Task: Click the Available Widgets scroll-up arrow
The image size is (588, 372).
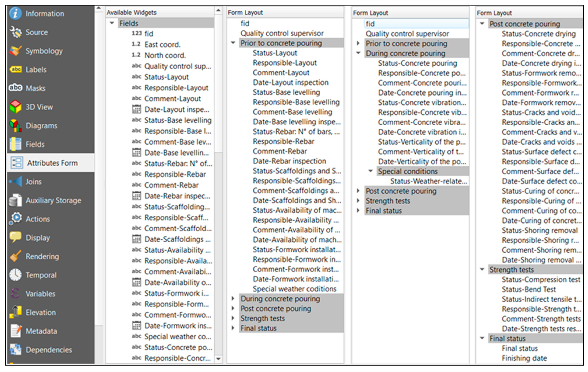Action: (218, 10)
